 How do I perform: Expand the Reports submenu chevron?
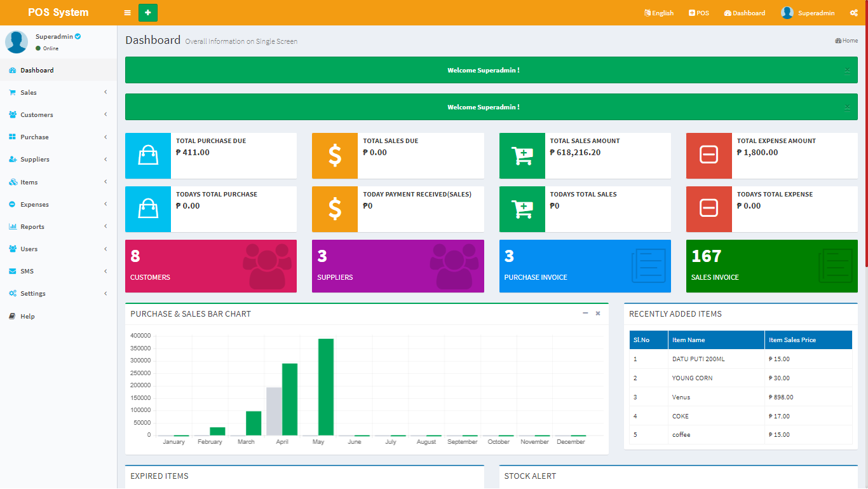105,226
